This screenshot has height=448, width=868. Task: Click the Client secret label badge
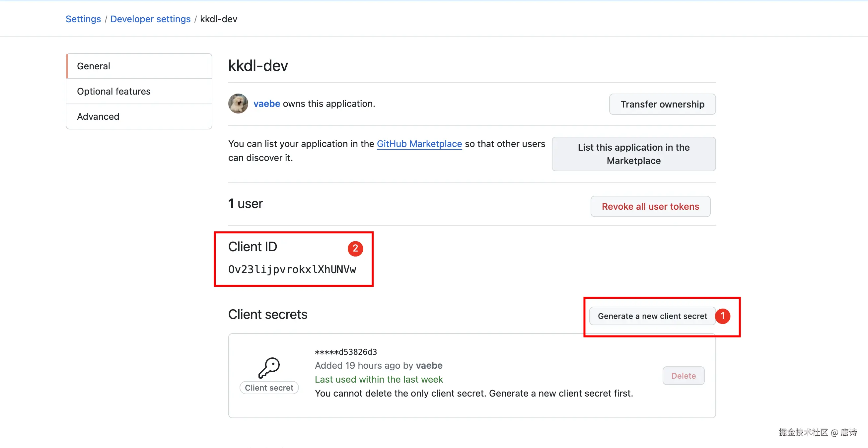click(x=269, y=388)
